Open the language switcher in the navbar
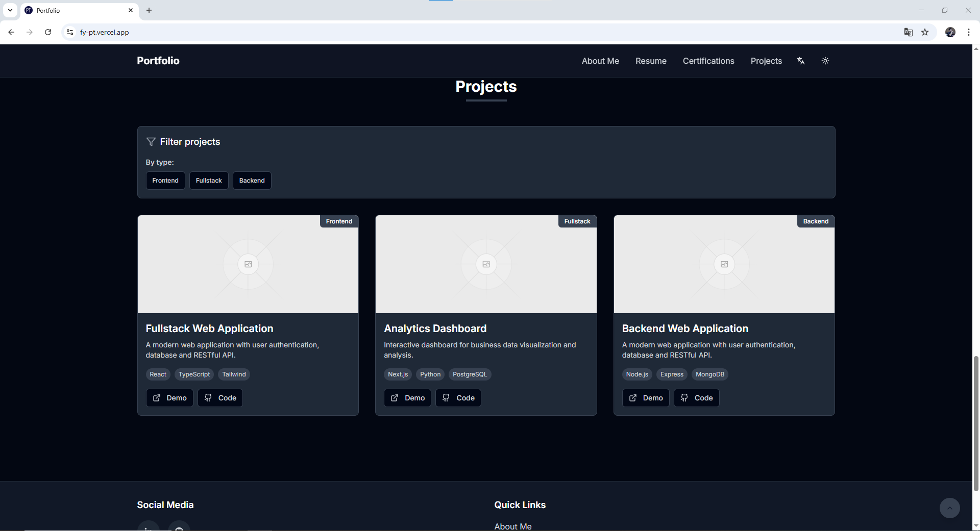980x531 pixels. tap(800, 61)
